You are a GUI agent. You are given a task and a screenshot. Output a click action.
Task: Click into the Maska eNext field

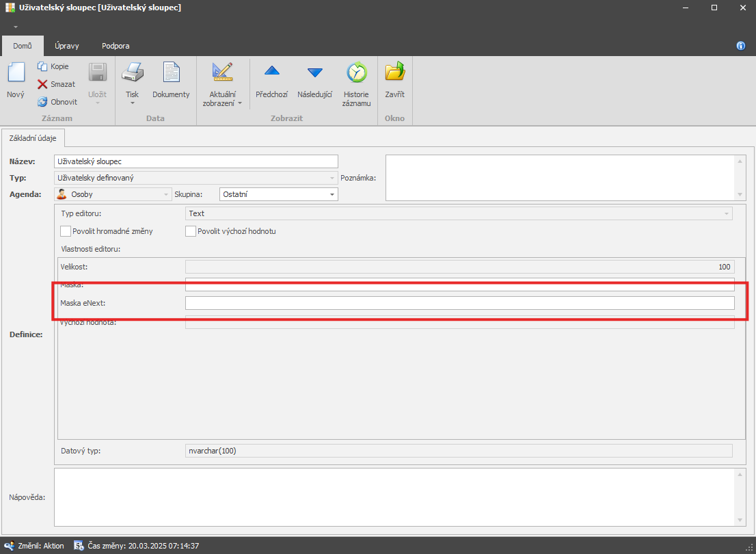pos(460,303)
